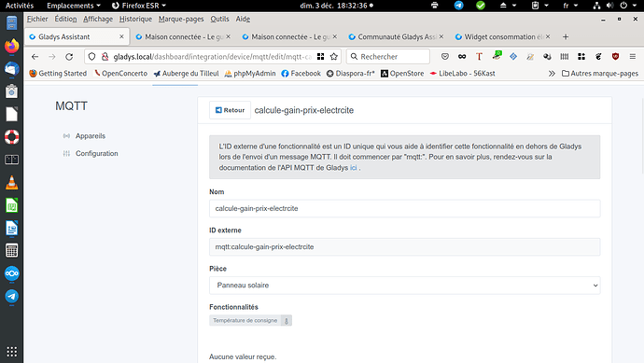
Task: Click the Retour back button
Action: pos(230,110)
